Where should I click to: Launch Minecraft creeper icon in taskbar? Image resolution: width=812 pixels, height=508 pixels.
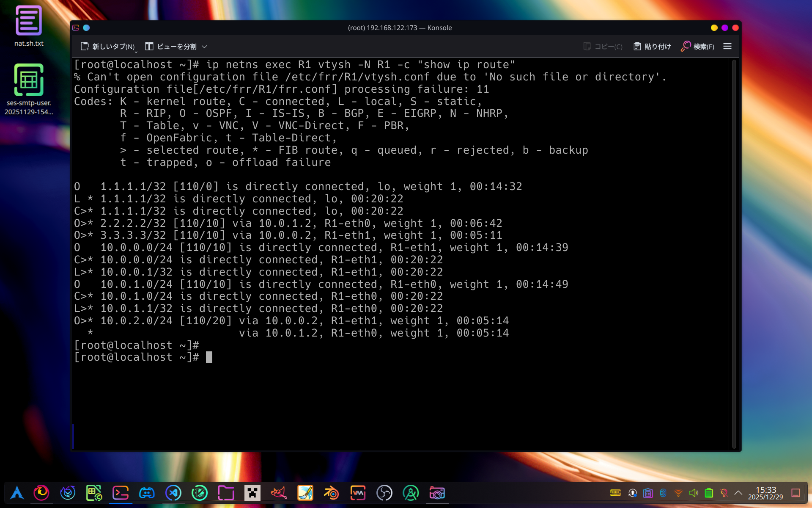point(252,493)
